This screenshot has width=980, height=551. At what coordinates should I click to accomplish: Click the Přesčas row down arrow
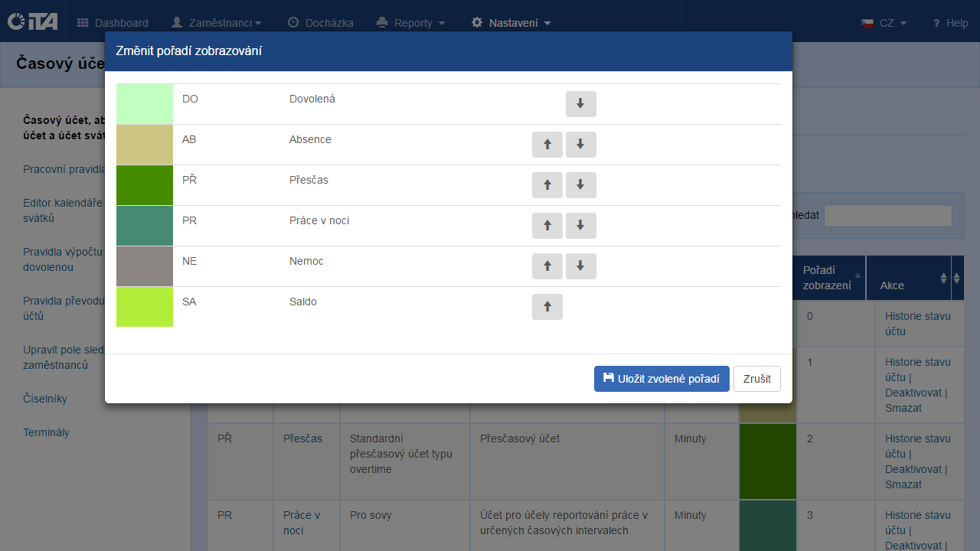(580, 185)
